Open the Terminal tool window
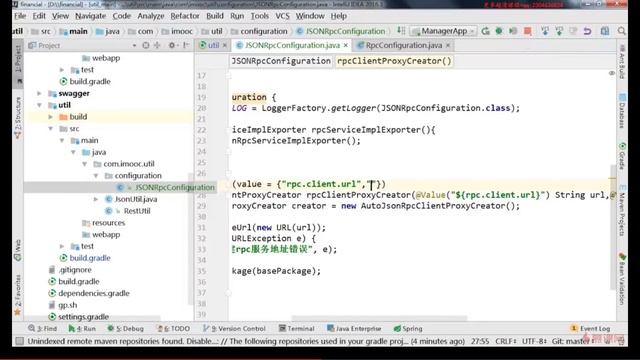640x360 pixels. 296,329
